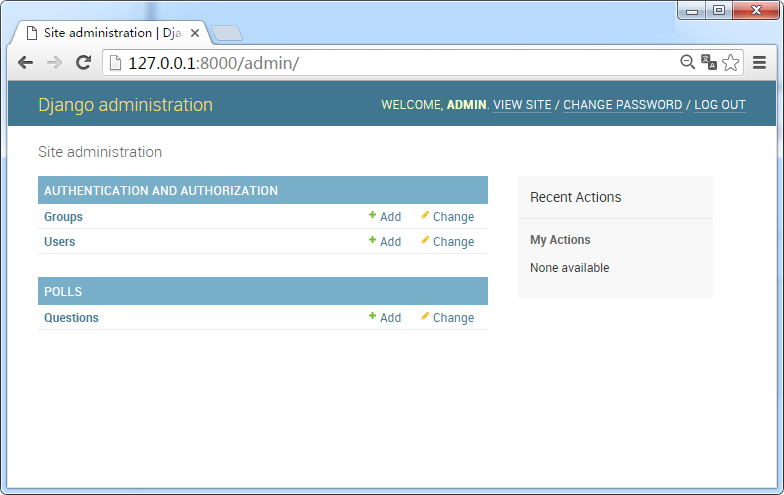Open the Django administration home link
Screen dimensions: 784x495
point(126,104)
